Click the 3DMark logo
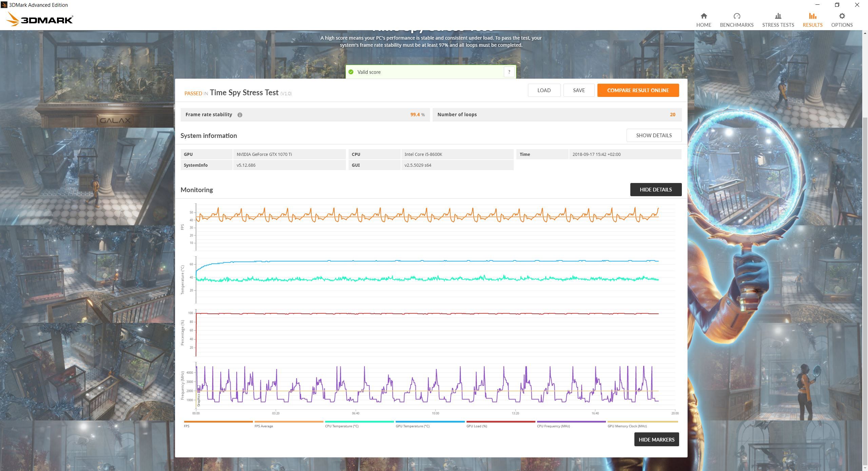Viewport: 868px width, 471px height. point(40,19)
